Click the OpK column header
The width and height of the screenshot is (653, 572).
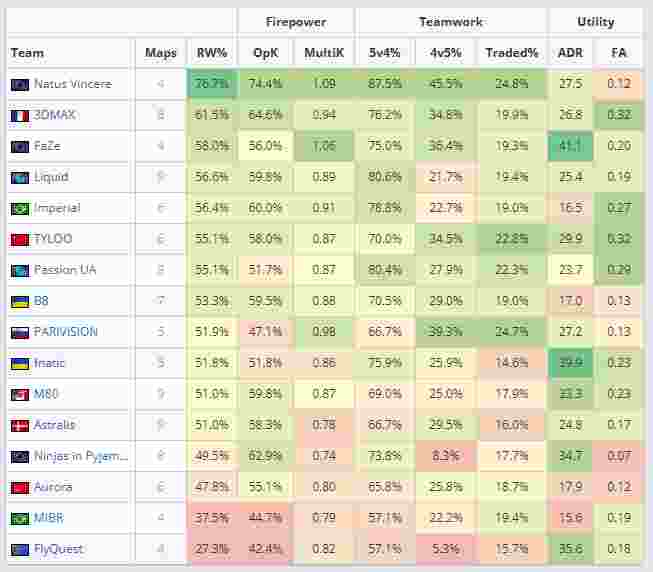[265, 53]
